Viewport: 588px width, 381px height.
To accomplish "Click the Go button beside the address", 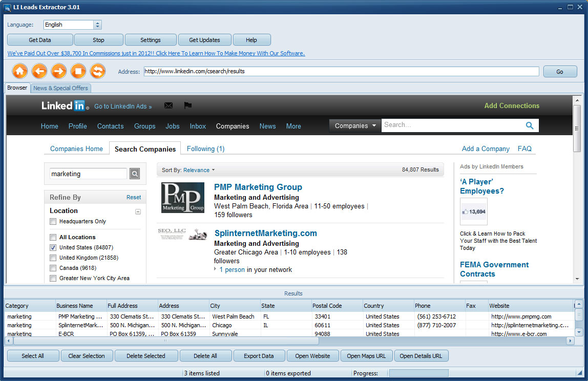I will (560, 72).
